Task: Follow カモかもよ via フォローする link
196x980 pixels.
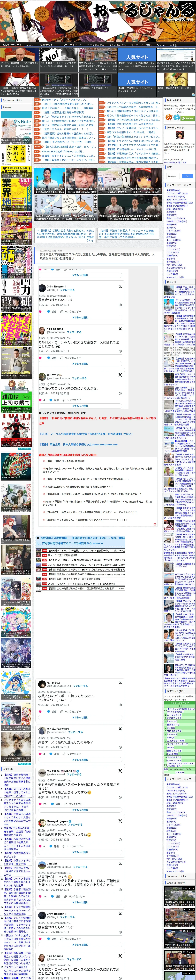Action: [x=79, y=379]
